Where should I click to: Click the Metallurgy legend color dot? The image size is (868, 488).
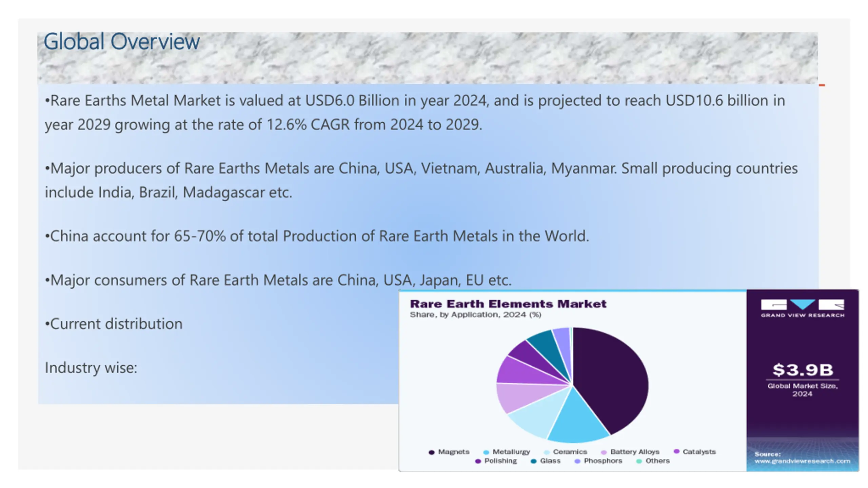486,452
